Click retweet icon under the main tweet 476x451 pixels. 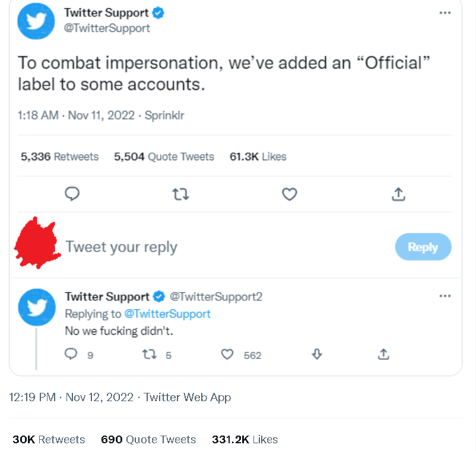coord(180,194)
